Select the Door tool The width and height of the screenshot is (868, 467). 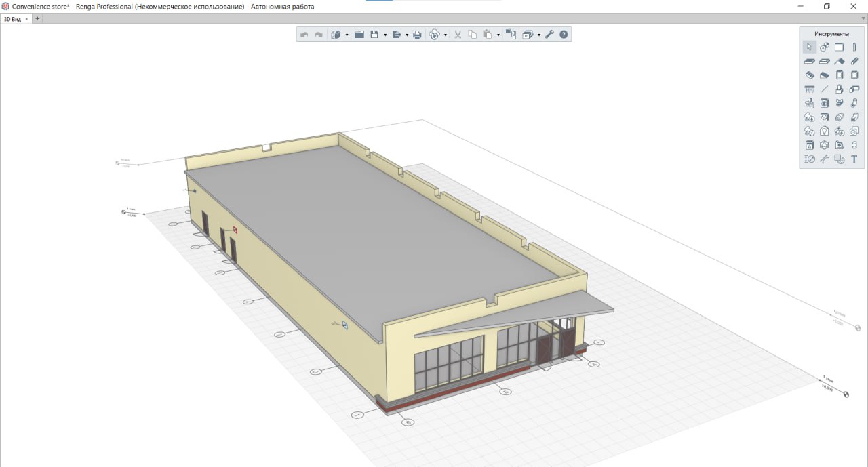[x=840, y=75]
